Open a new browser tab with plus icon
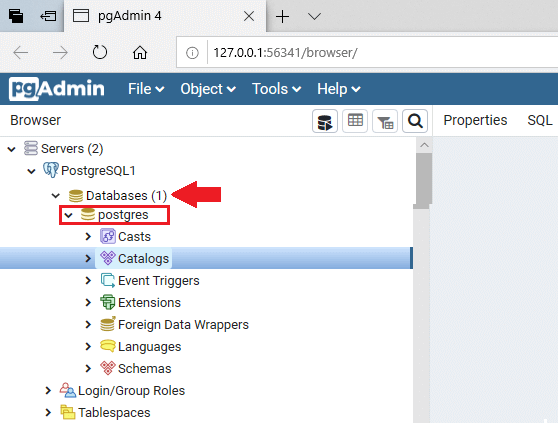This screenshot has width=558, height=423. click(283, 16)
